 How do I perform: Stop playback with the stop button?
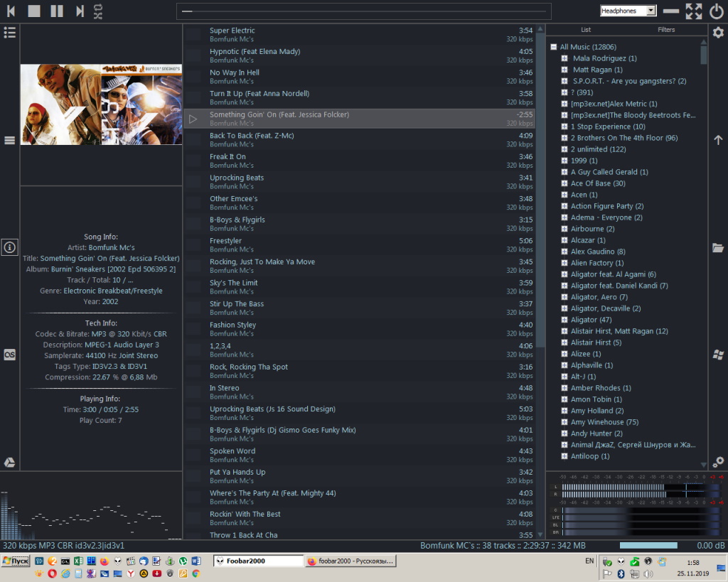tap(33, 11)
